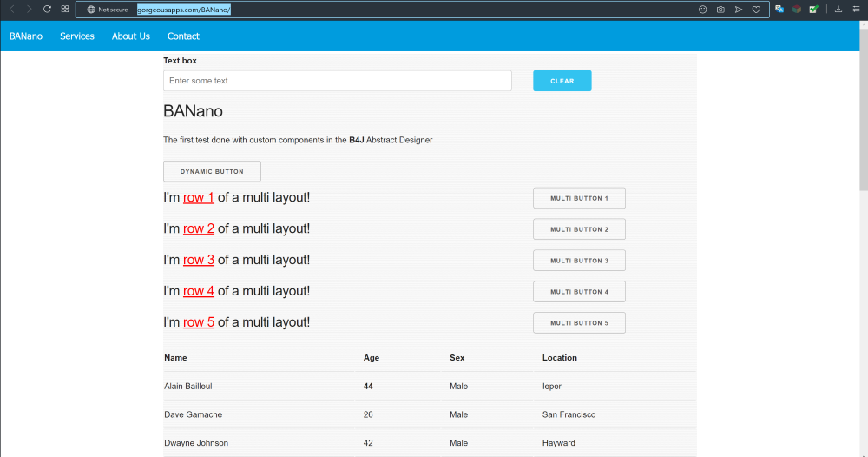Open the Services nav item
This screenshot has height=457, width=868.
pos(77,36)
